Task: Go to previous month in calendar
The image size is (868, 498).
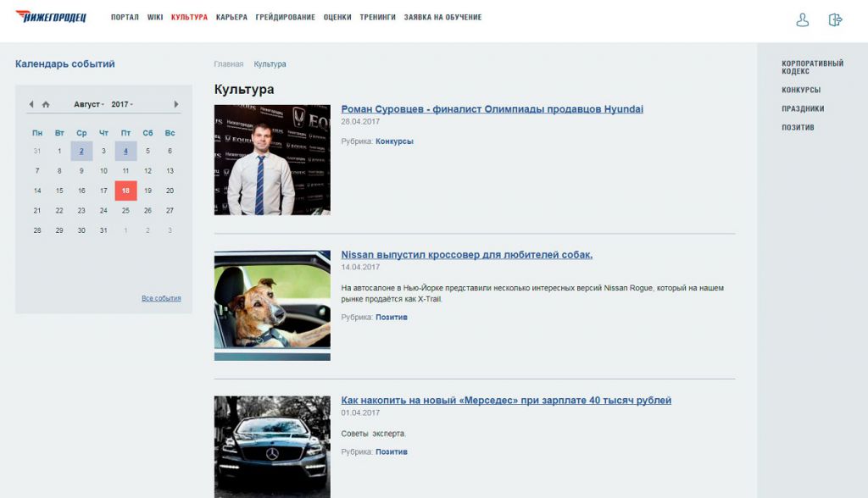Action: (x=31, y=104)
